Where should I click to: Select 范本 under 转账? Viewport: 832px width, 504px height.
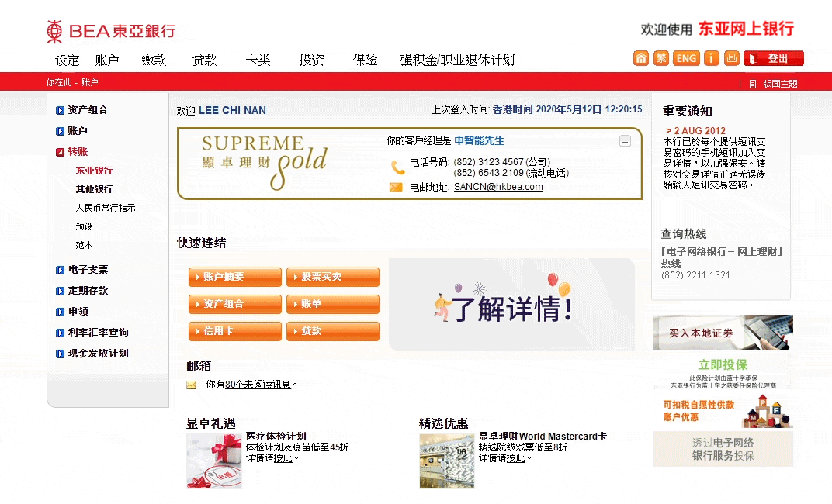(x=84, y=245)
